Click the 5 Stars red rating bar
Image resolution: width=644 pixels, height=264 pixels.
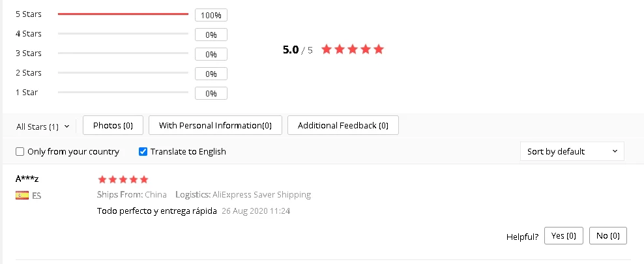(123, 14)
